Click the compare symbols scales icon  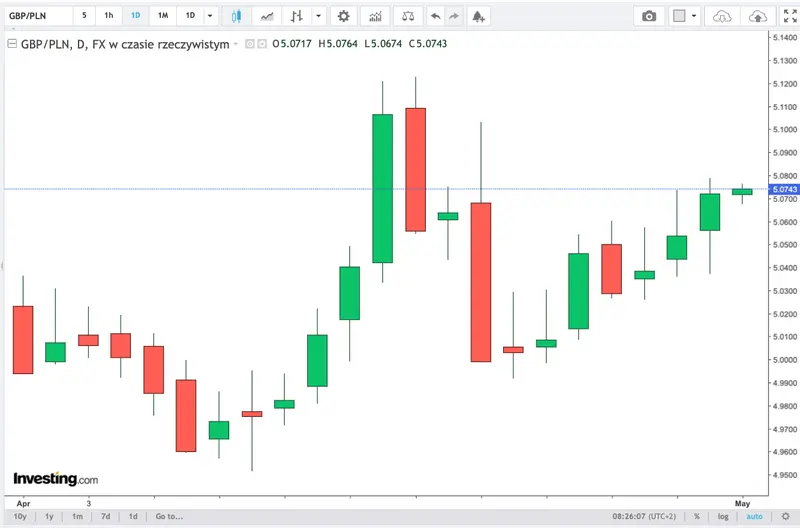[x=408, y=16]
